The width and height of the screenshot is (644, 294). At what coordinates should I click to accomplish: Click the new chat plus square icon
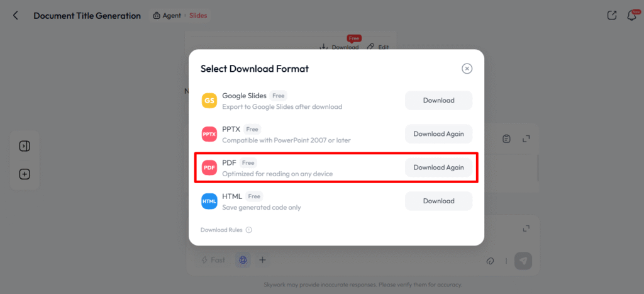[x=25, y=174]
